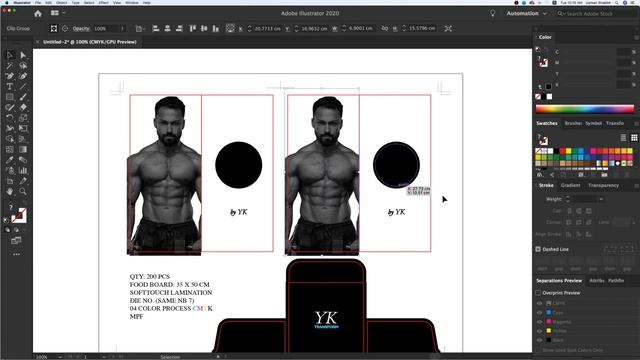
Task: Activate the Perspective Grid tool
Action: tap(23, 139)
